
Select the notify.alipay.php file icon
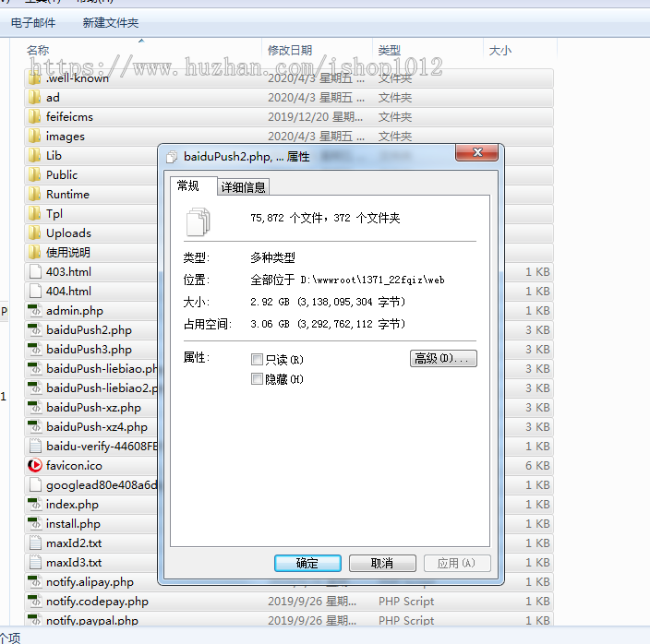[x=35, y=582]
